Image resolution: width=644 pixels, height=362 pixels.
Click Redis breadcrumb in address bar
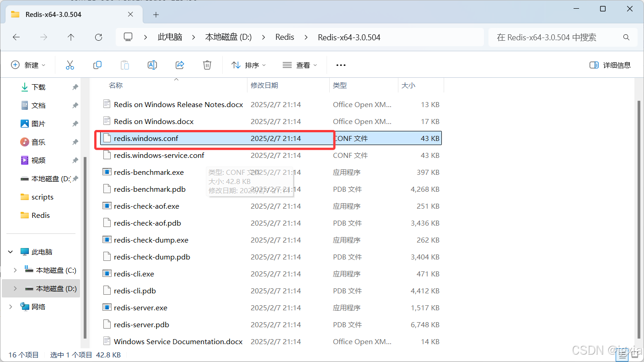(284, 37)
